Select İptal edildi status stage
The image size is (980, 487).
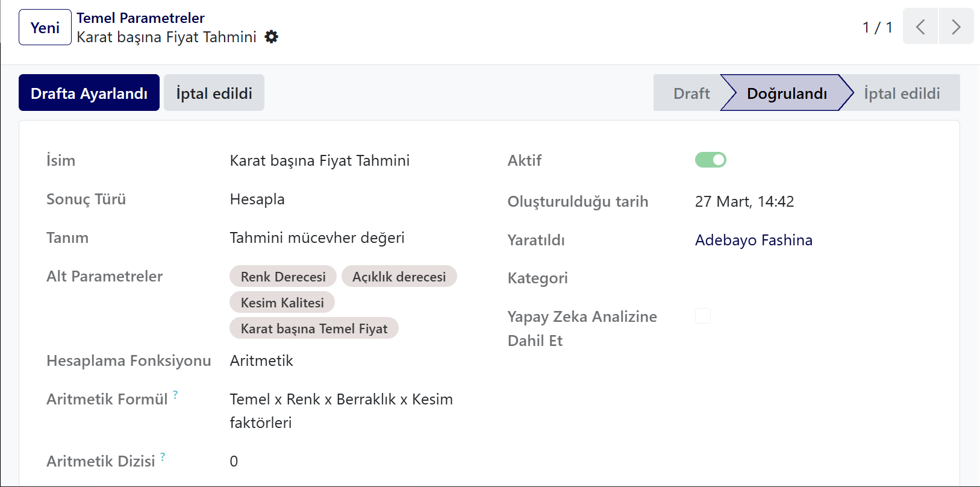coord(902,93)
